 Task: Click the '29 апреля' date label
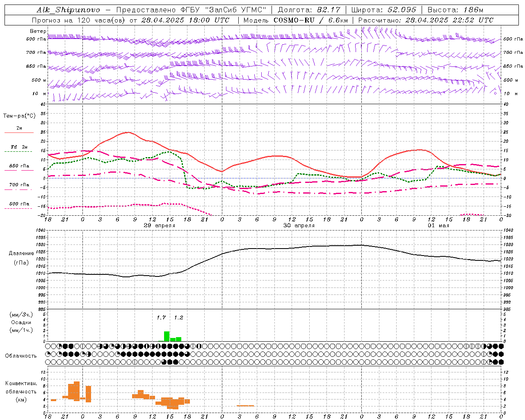pyautogui.click(x=159, y=226)
